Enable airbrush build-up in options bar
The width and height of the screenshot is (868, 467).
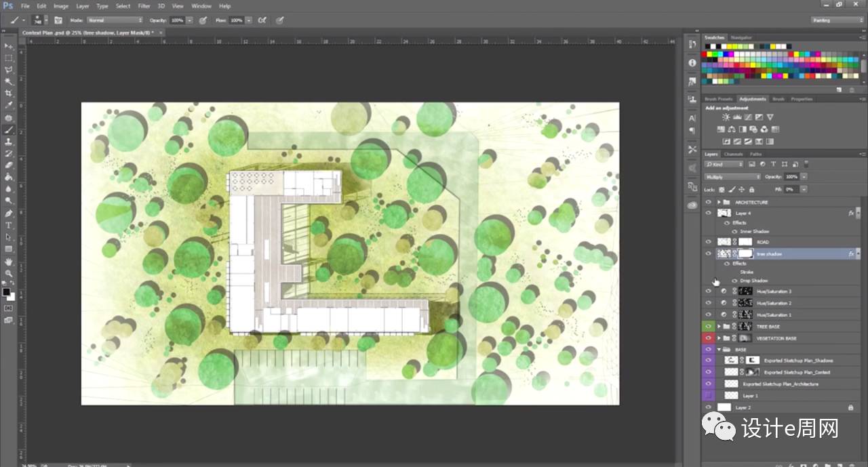pos(262,20)
